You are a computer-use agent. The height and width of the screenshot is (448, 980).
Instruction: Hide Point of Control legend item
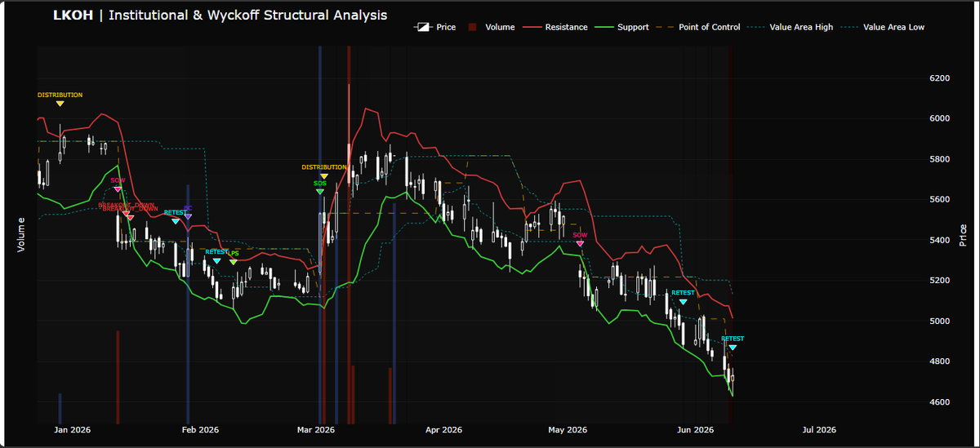698,27
